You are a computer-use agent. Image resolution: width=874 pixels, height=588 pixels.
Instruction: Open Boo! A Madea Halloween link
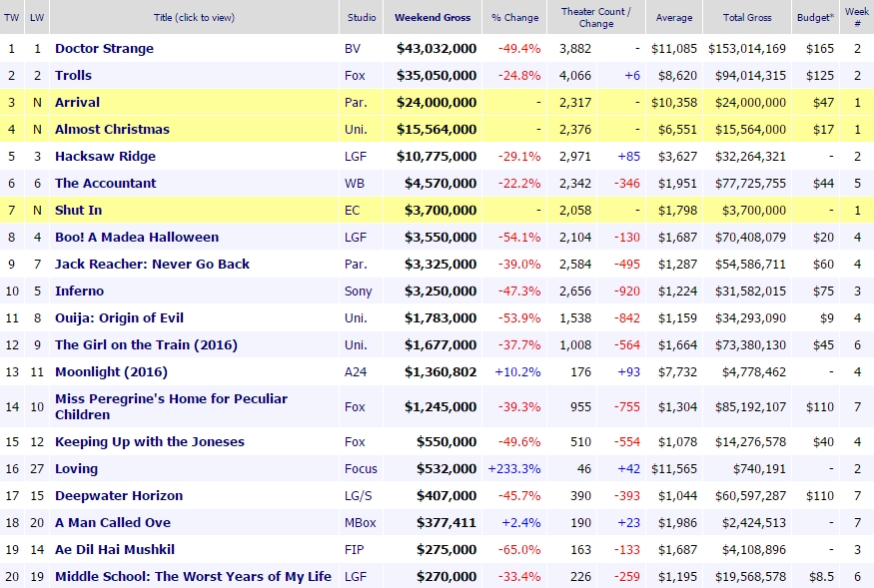pyautogui.click(x=137, y=238)
